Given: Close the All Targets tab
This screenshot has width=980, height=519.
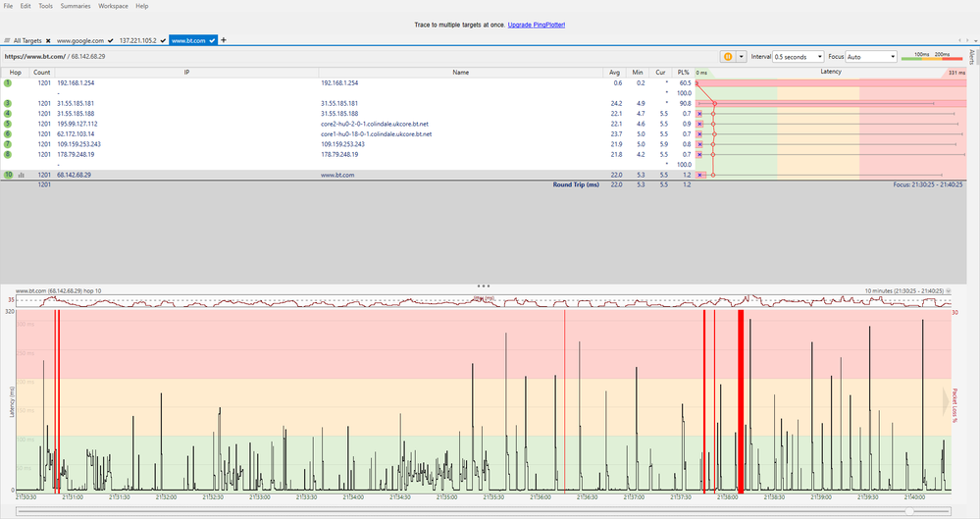Looking at the screenshot, I should click(x=47, y=40).
